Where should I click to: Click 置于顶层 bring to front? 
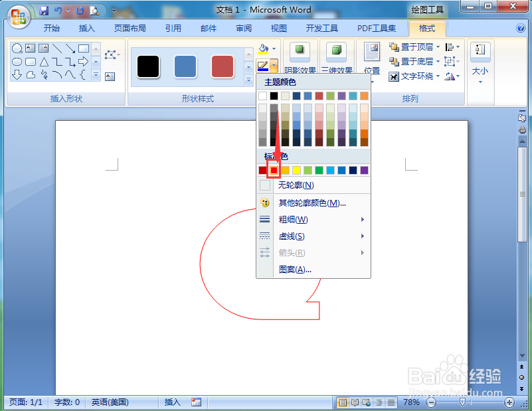[x=414, y=46]
